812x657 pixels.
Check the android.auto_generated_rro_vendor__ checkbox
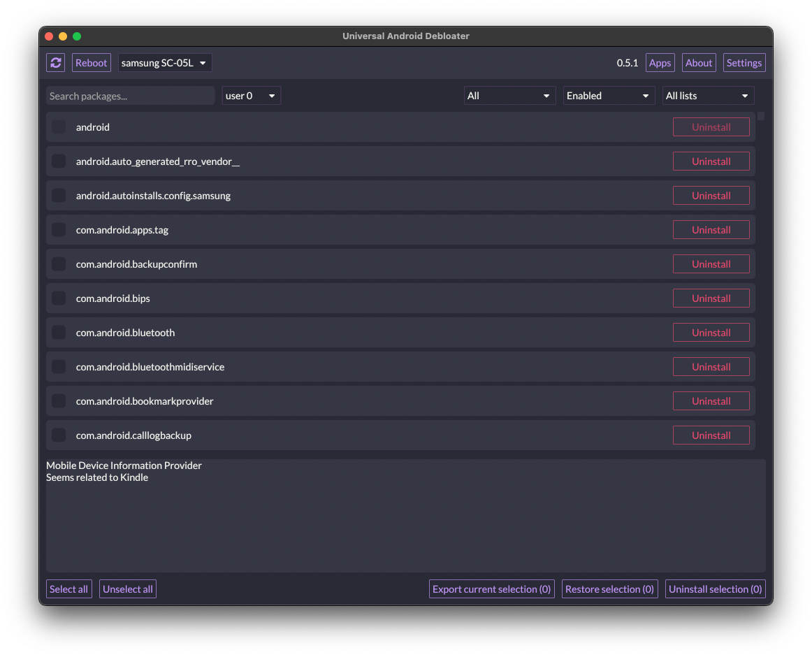[59, 161]
